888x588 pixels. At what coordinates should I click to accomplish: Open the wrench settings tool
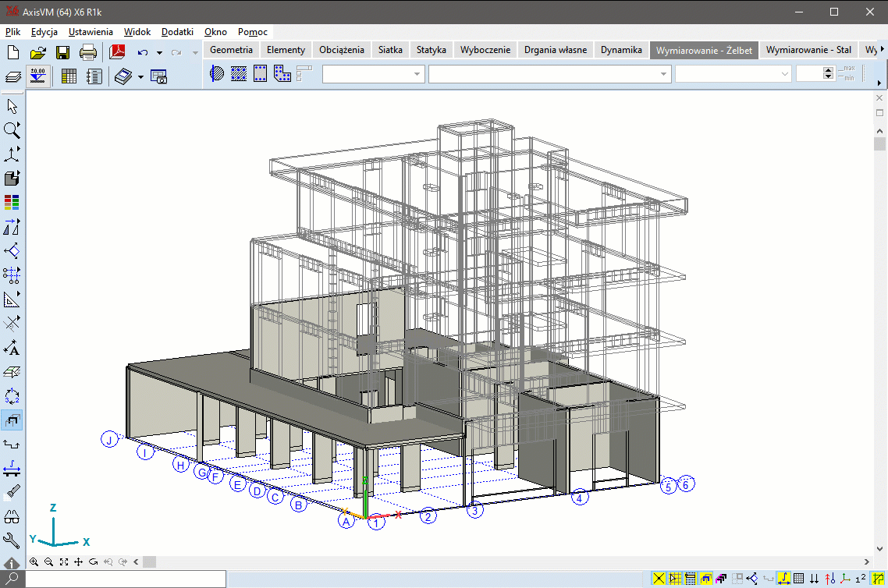click(12, 540)
